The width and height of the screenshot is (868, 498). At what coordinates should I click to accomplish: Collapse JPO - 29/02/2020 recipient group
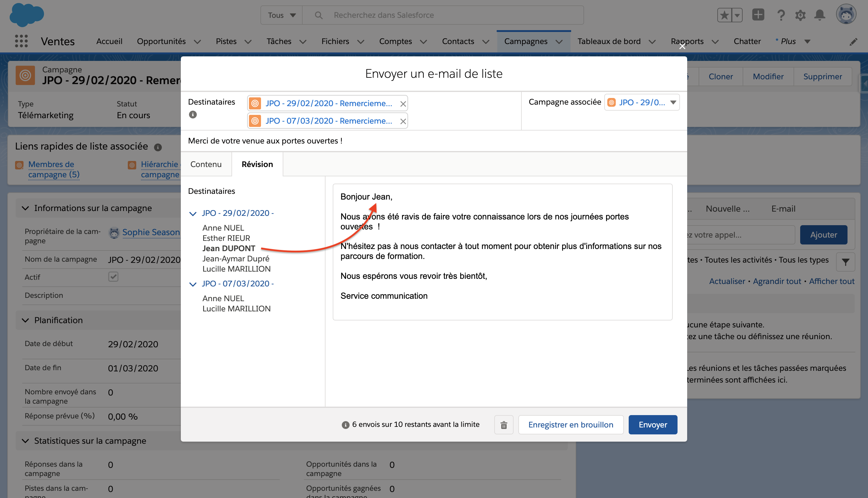click(x=193, y=213)
